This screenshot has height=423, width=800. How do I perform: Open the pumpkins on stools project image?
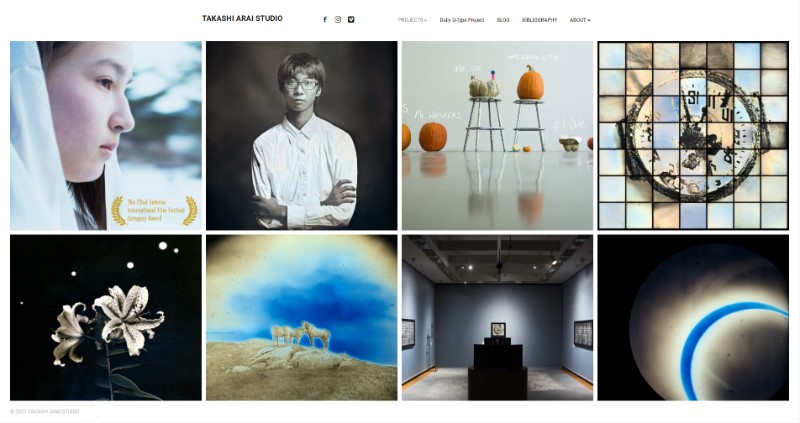pyautogui.click(x=497, y=136)
